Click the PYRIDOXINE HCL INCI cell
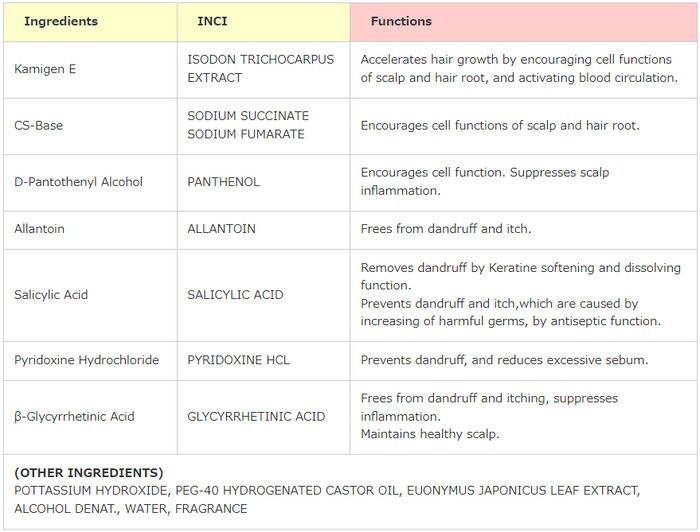The width and height of the screenshot is (700, 532). coord(238,360)
